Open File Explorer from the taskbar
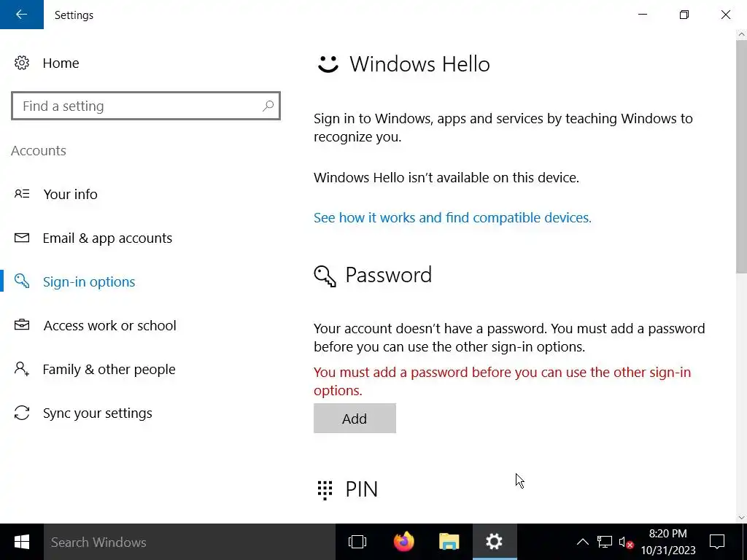The width and height of the screenshot is (747, 560). click(x=449, y=542)
